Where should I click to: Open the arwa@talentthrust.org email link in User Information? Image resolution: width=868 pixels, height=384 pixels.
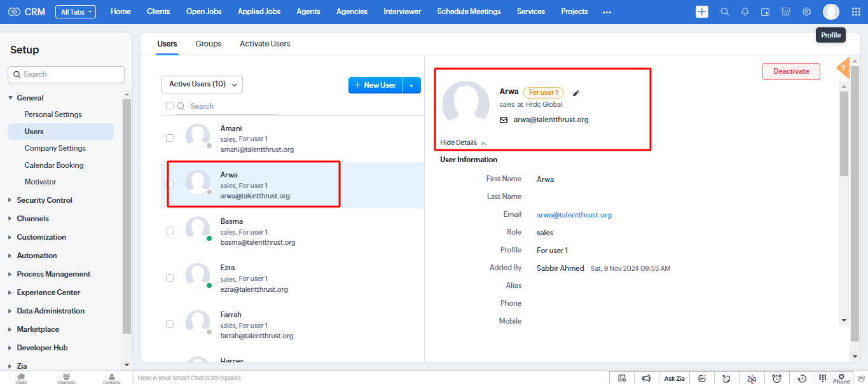pos(574,215)
